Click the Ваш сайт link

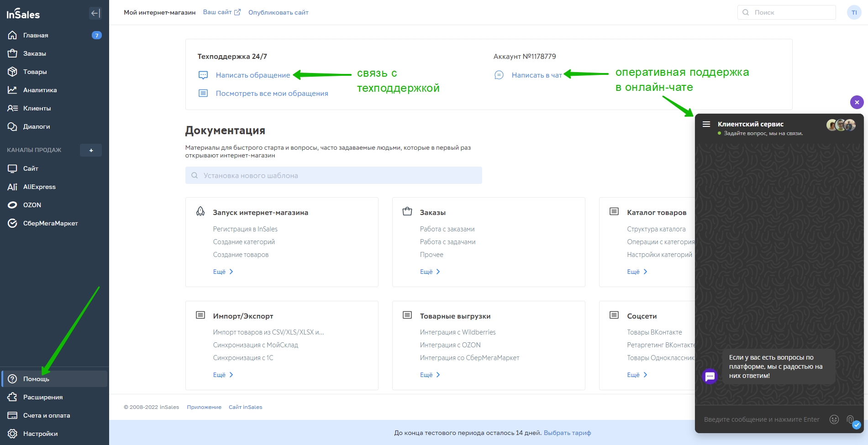click(221, 12)
